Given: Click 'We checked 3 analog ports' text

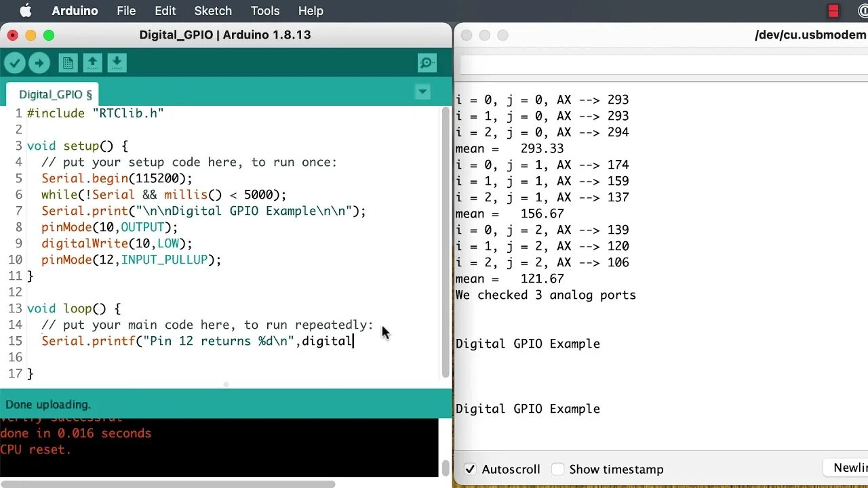Looking at the screenshot, I should [x=546, y=295].
